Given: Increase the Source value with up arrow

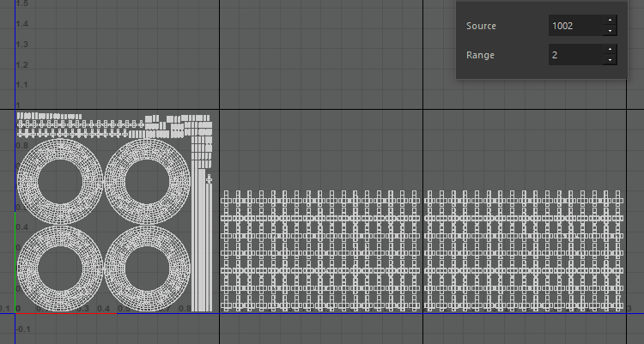Looking at the screenshot, I should pos(610,21).
